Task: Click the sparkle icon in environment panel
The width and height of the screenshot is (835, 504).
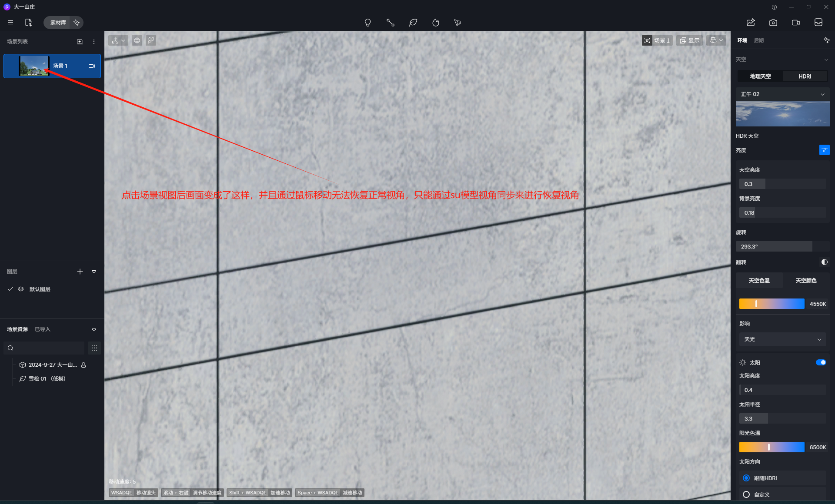Action: 826,40
